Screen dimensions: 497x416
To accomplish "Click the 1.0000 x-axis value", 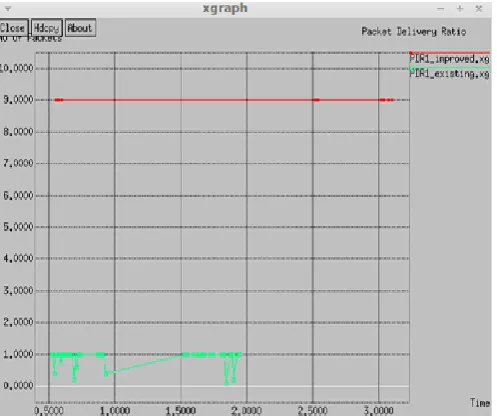I will click(x=115, y=410).
